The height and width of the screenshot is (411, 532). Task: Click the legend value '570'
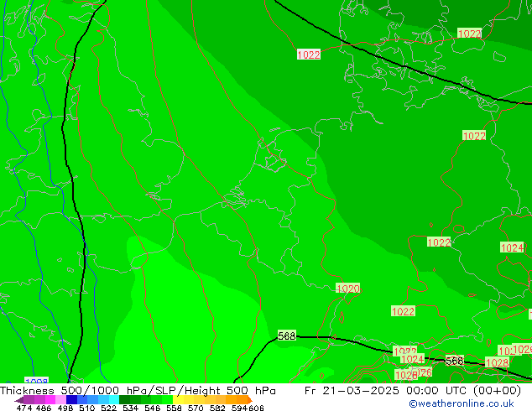coord(196,408)
